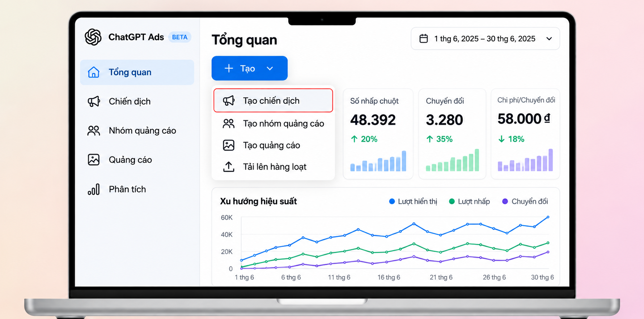Select Tải lên hàng loạt option
This screenshot has height=319, width=644.
273,167
